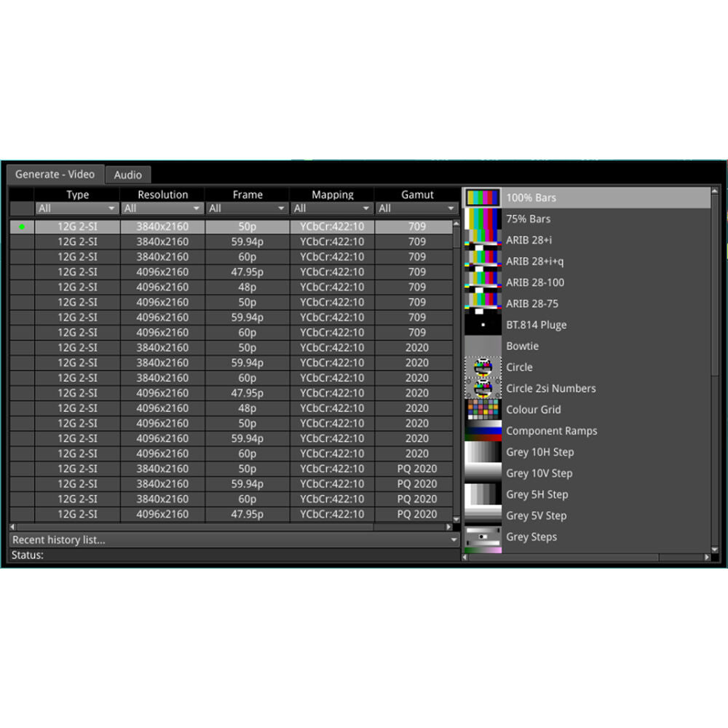Screen dimensions: 728x728
Task: Select the BT.814 Pluge pattern icon
Action: click(483, 325)
